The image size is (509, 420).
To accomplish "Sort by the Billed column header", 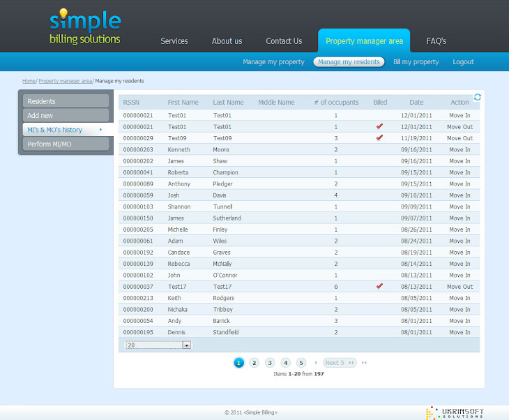I will [x=380, y=103].
